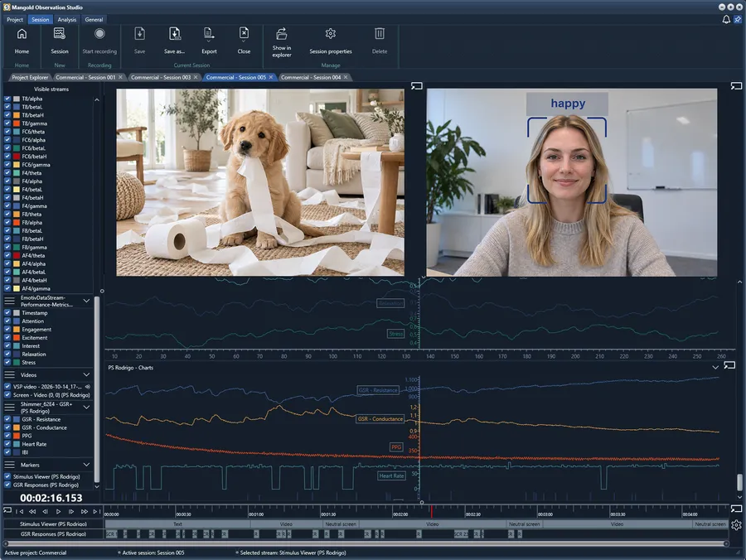Collapse the Markers group

pyautogui.click(x=86, y=465)
